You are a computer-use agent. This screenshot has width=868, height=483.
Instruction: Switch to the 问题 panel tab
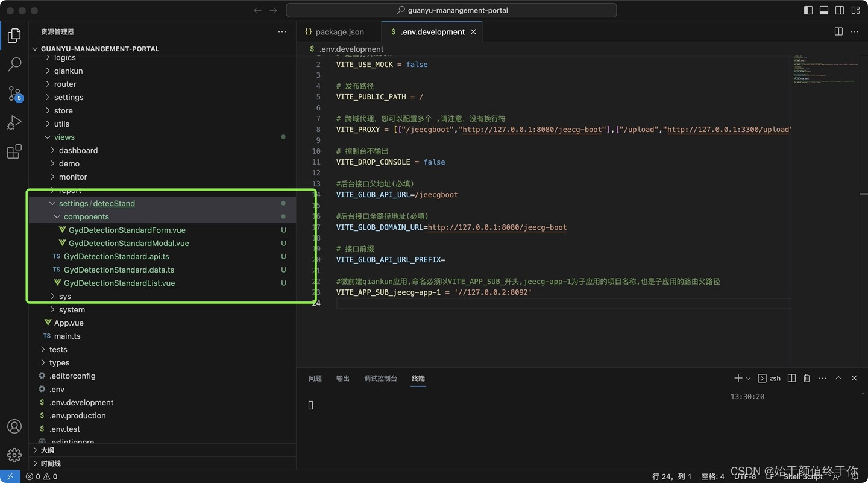pyautogui.click(x=315, y=378)
